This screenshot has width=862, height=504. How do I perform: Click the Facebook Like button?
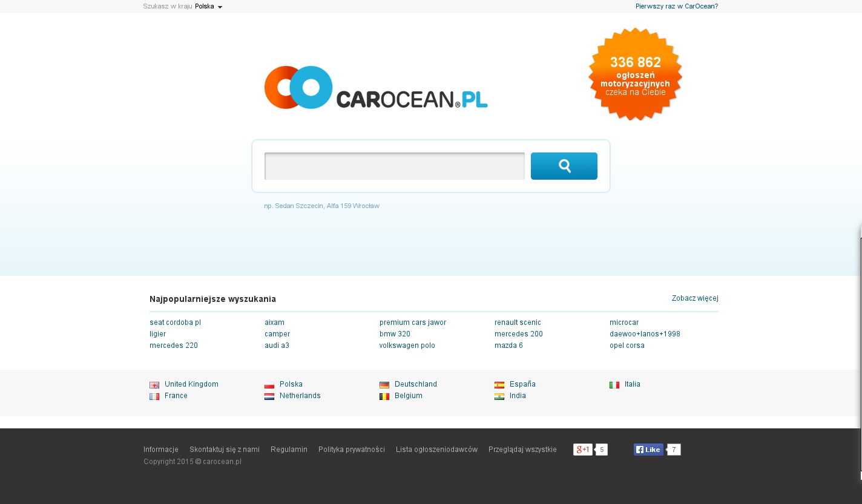(648, 450)
